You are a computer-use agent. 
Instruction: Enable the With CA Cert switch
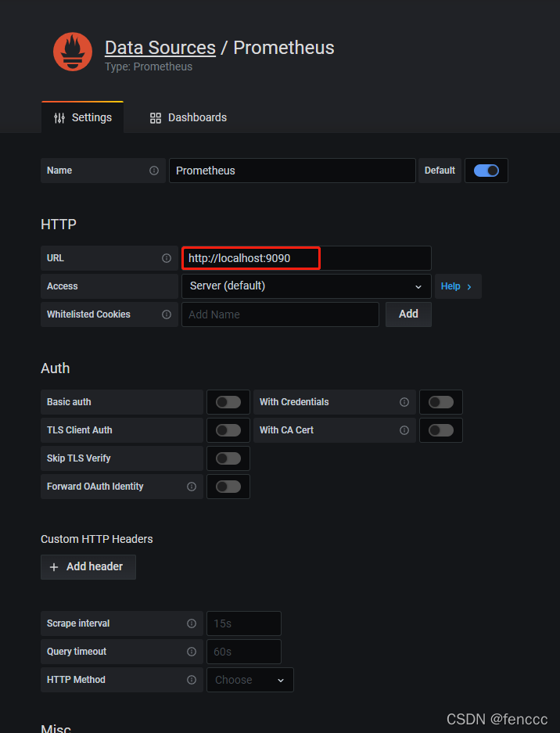point(441,430)
